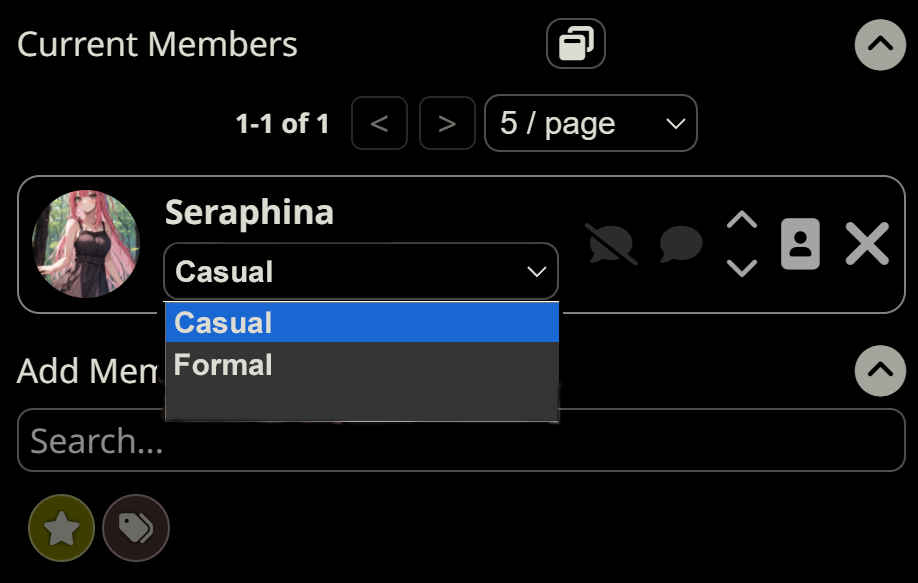Select Formal from the open dropdown

[222, 365]
